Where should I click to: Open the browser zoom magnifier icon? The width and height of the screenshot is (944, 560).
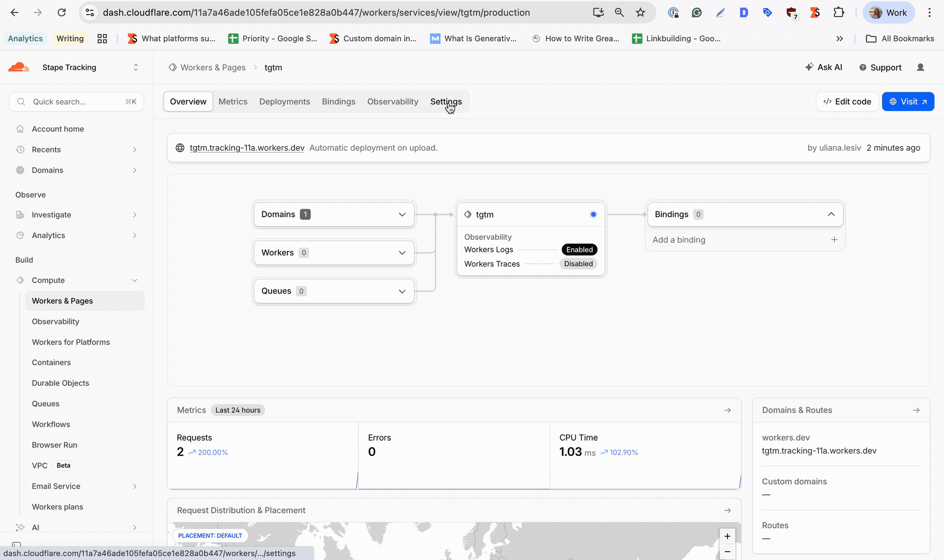[619, 13]
